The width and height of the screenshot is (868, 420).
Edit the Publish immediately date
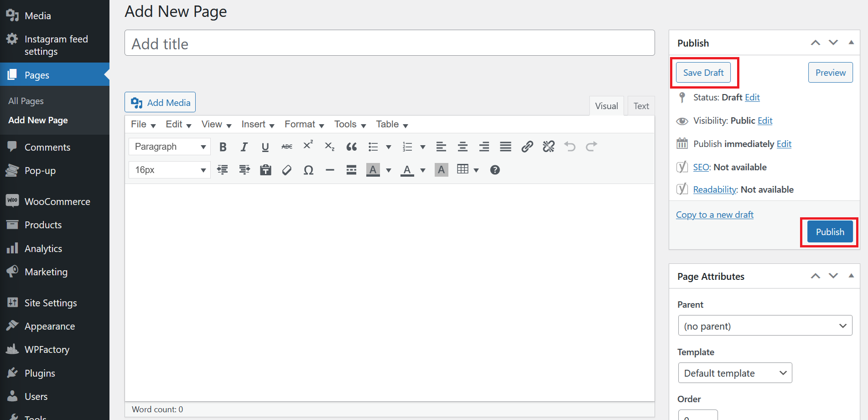[x=784, y=144]
